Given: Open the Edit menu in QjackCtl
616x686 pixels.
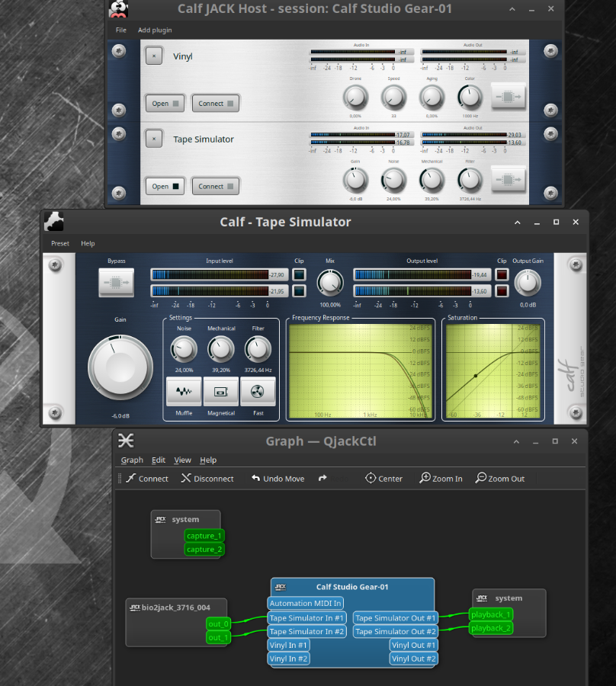Looking at the screenshot, I should pyautogui.click(x=159, y=460).
